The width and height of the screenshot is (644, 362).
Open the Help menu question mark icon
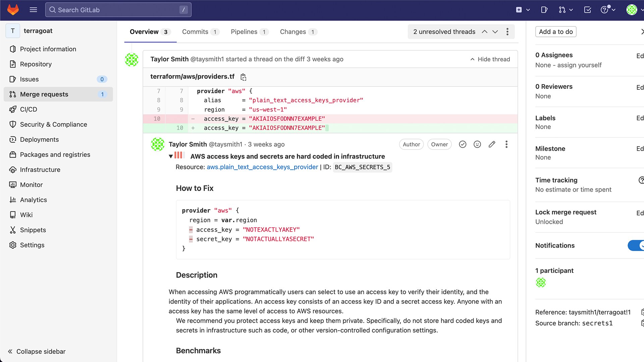click(x=604, y=10)
